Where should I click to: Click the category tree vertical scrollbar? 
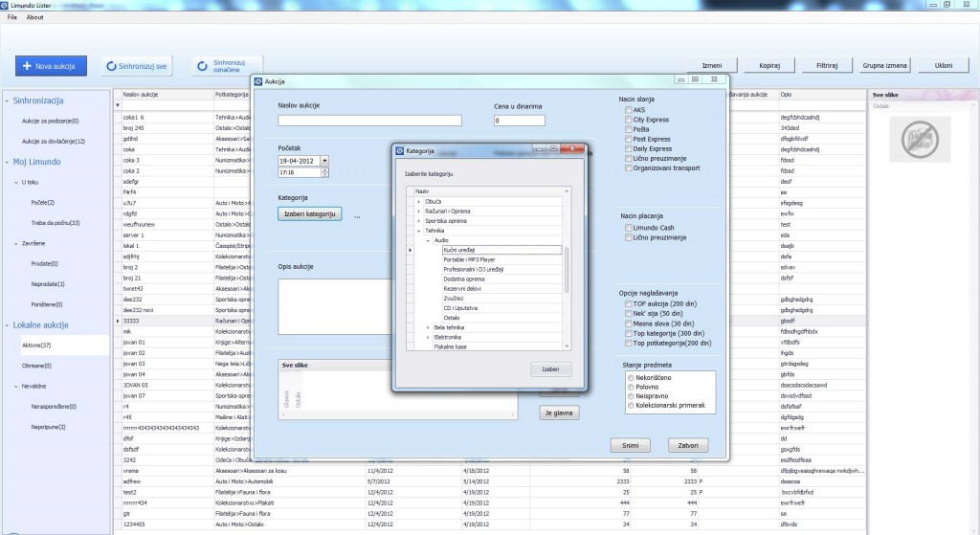click(x=567, y=270)
